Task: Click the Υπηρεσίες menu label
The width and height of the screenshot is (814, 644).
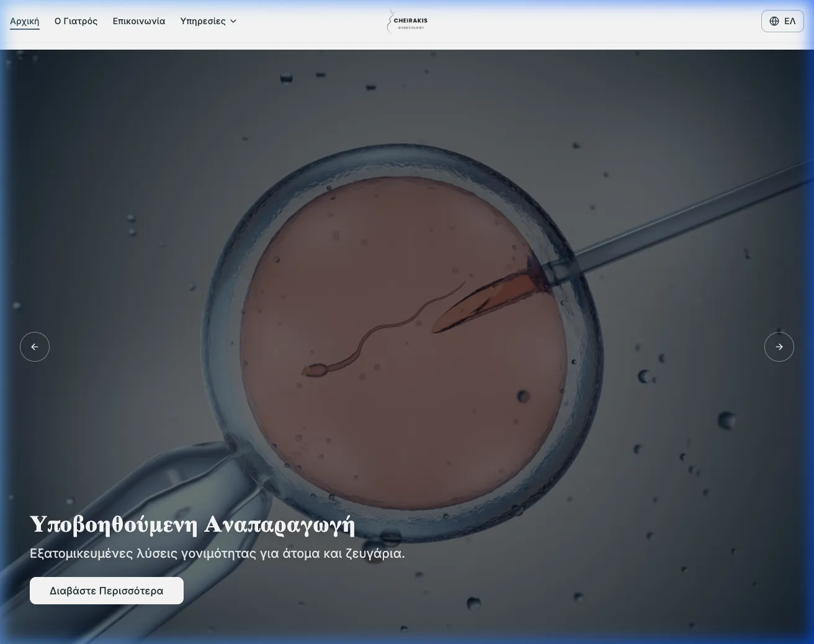Action: coord(203,21)
